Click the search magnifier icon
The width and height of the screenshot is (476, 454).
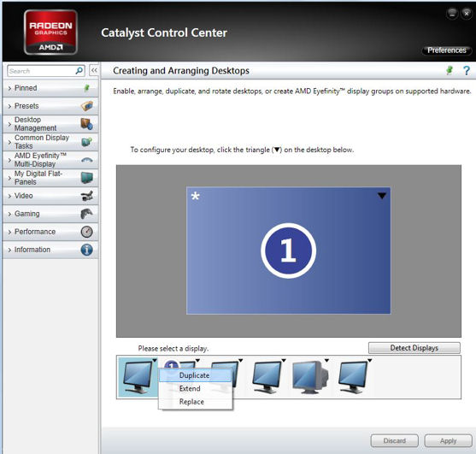click(79, 71)
